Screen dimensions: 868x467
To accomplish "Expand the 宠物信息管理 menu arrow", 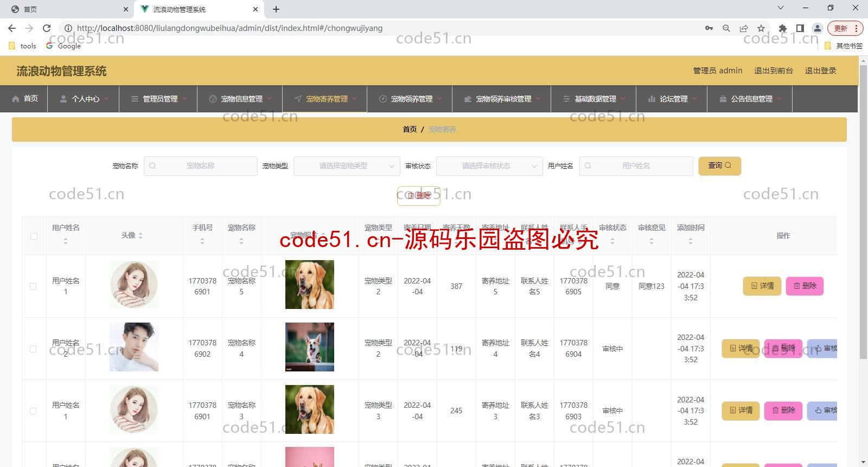I will coord(270,99).
